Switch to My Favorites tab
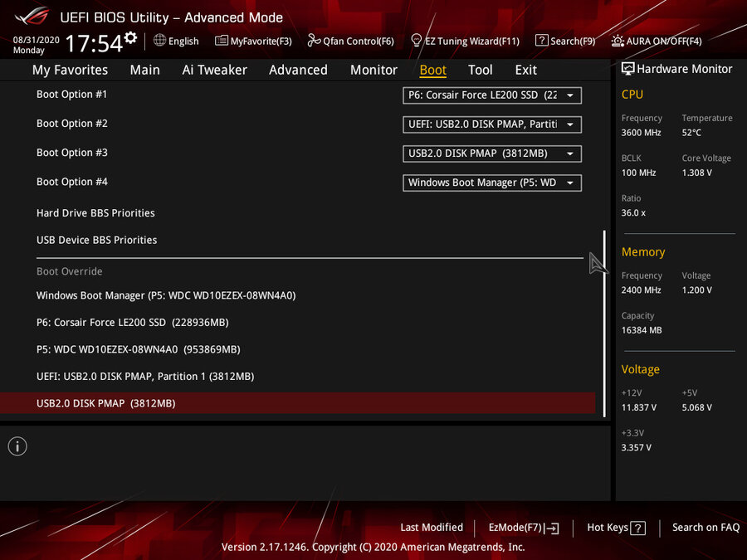This screenshot has width=747, height=560. coord(70,70)
